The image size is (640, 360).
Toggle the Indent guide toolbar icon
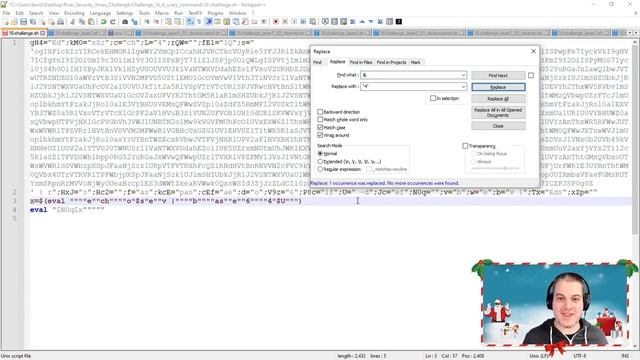[x=209, y=22]
